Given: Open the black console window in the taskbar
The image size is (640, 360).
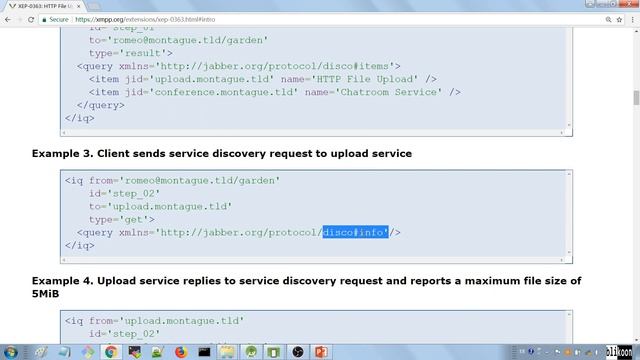Looking at the screenshot, I should point(204,352).
